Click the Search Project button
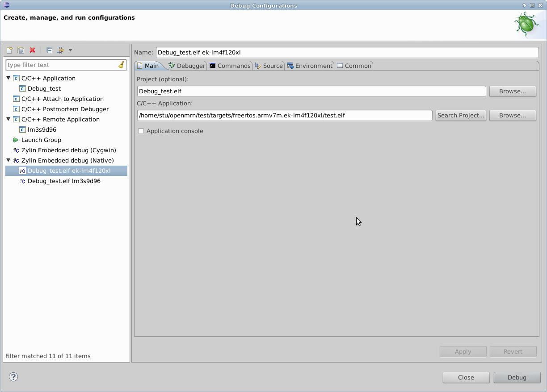This screenshot has height=392, width=547. pyautogui.click(x=461, y=115)
